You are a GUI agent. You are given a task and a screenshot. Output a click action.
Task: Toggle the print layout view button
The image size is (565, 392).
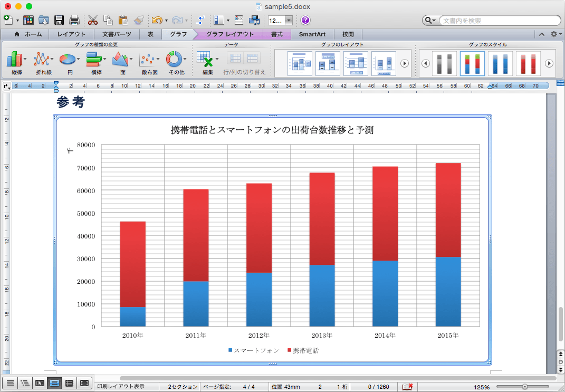[54, 383]
